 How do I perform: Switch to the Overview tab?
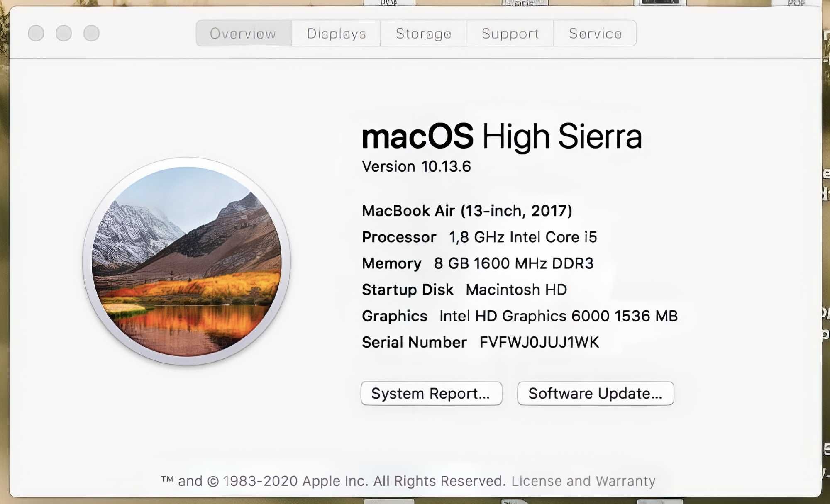(x=244, y=33)
